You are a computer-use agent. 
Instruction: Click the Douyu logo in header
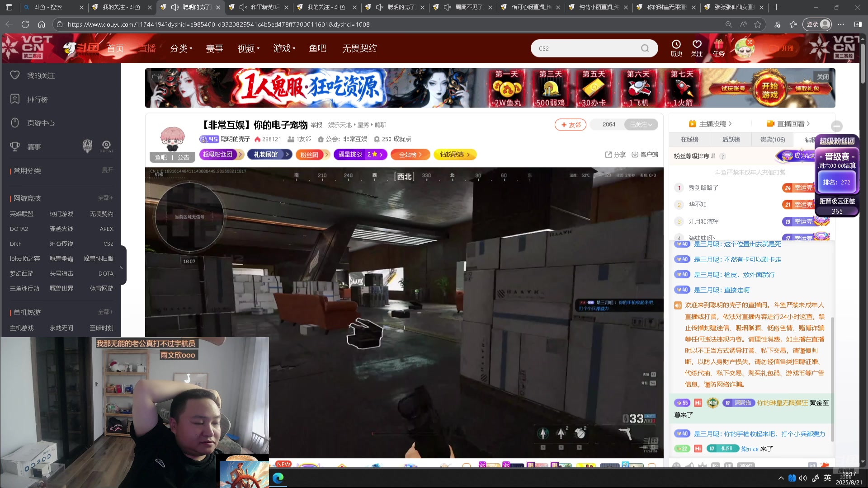81,48
